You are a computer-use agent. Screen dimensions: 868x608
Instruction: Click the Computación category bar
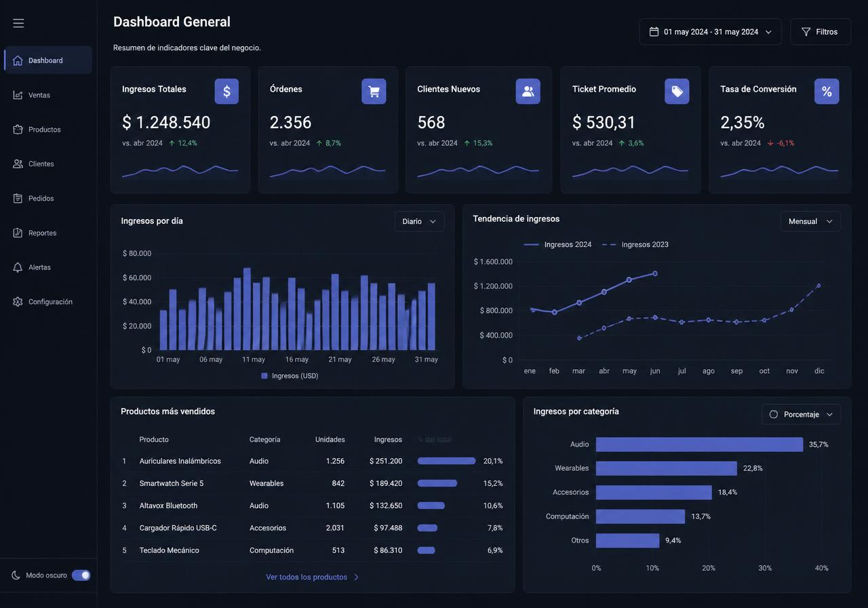[x=641, y=516]
